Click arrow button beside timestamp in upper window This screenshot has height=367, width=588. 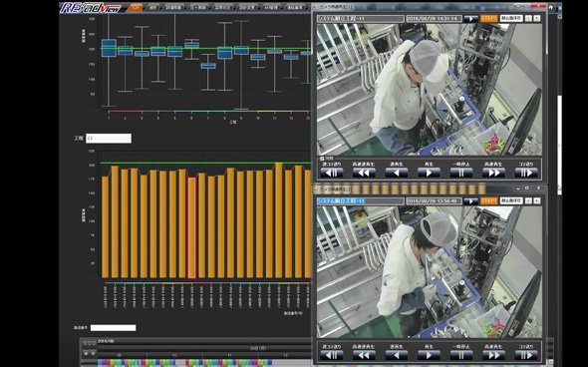470,18
